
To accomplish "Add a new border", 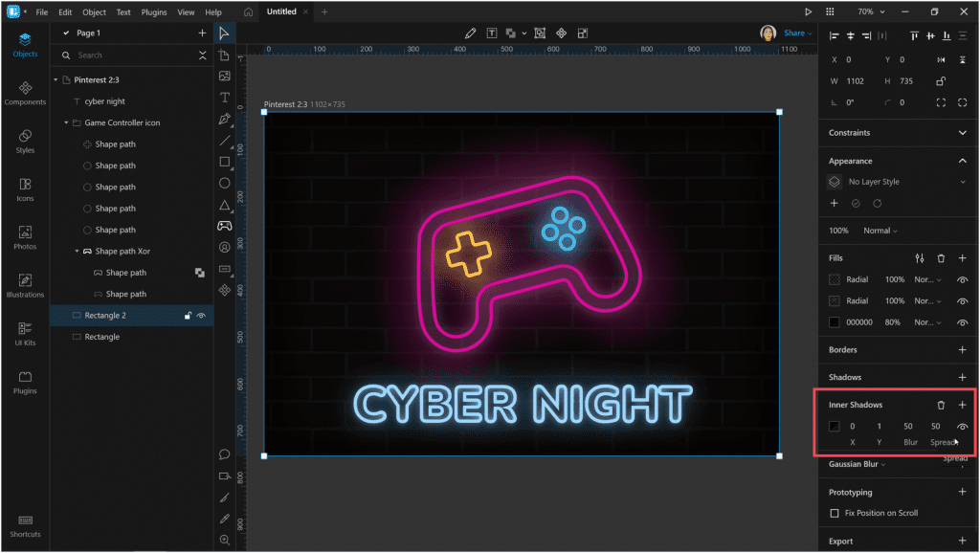I will 963,350.
